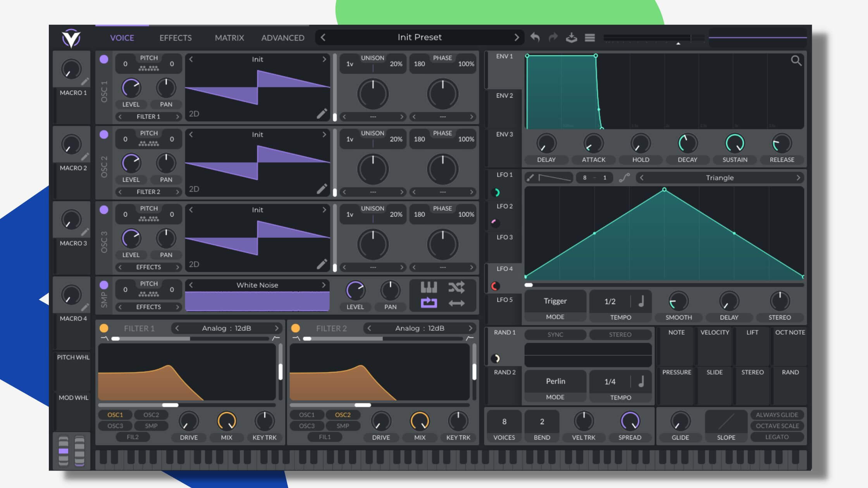
Task: Toggle RAND 1 SYNC button
Action: pos(555,334)
